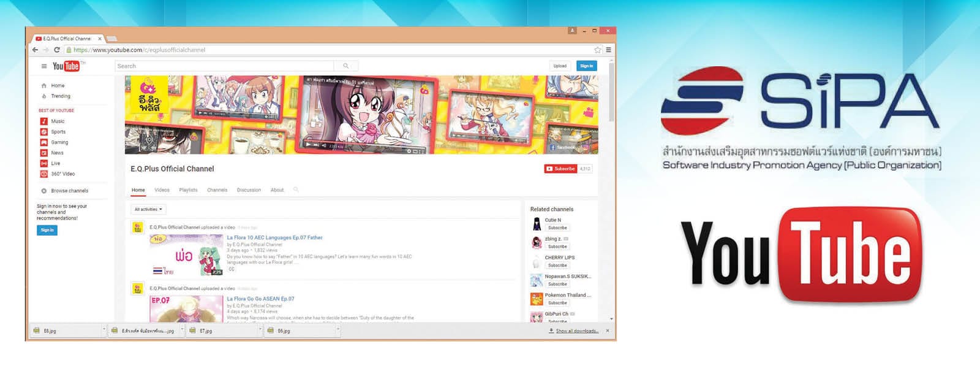Click the red Subscribe button for E.Q.Plus
The height and width of the screenshot is (368, 980).
coord(561,169)
